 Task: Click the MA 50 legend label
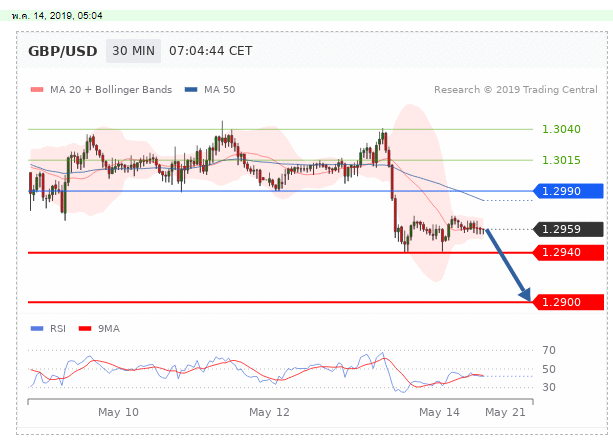pyautogui.click(x=220, y=90)
